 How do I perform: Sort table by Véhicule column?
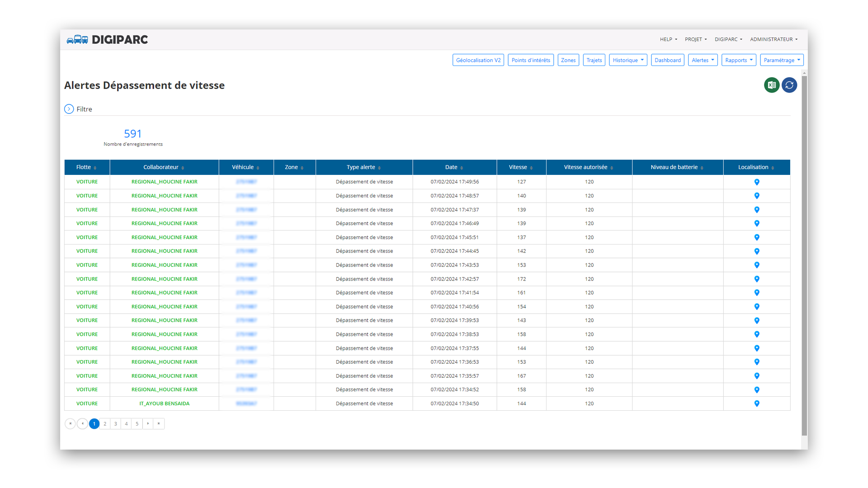[x=246, y=167]
